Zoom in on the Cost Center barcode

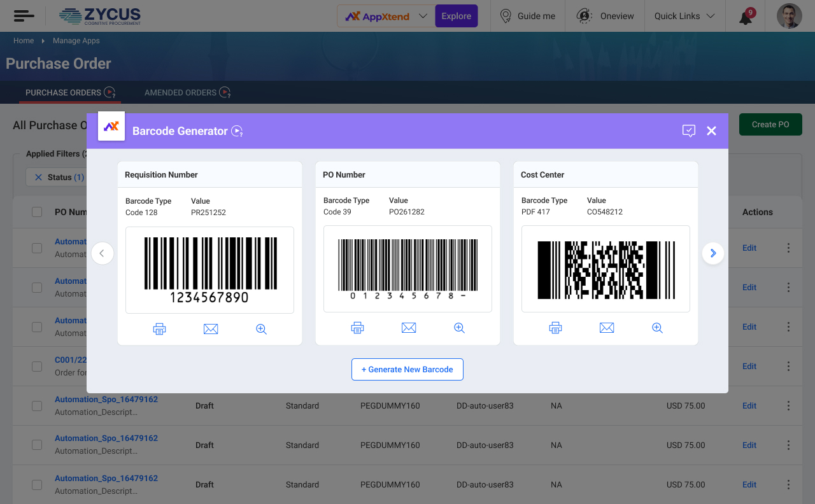coord(657,328)
